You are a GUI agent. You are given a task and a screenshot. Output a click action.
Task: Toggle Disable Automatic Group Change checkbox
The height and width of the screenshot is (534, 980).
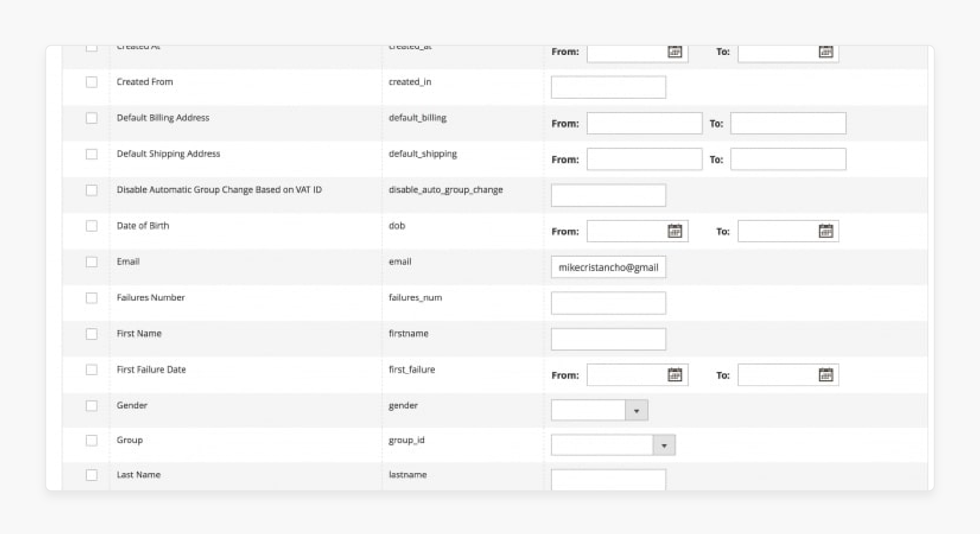[91, 190]
